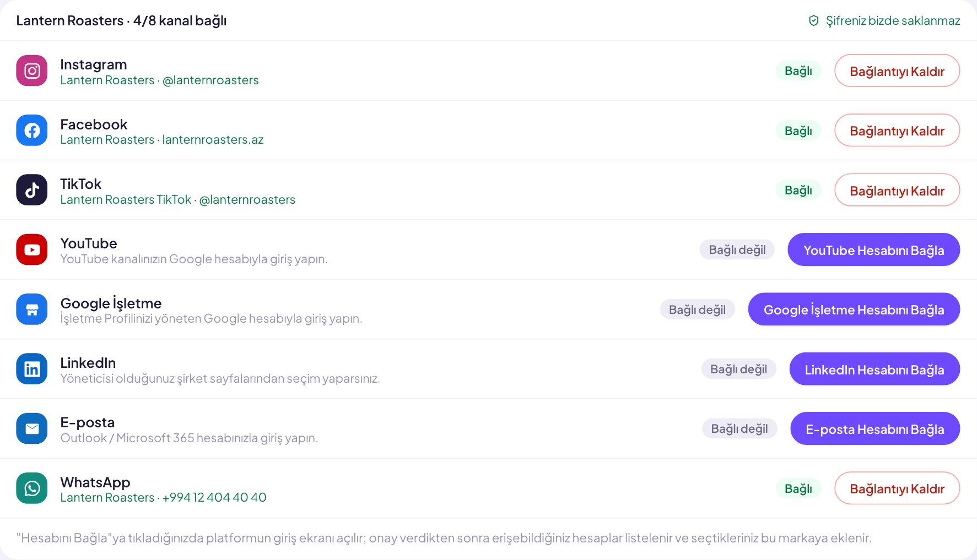Screen dimensions: 977x560
Task: Click the Bağlı değil badge for E-posta
Action: [740, 428]
